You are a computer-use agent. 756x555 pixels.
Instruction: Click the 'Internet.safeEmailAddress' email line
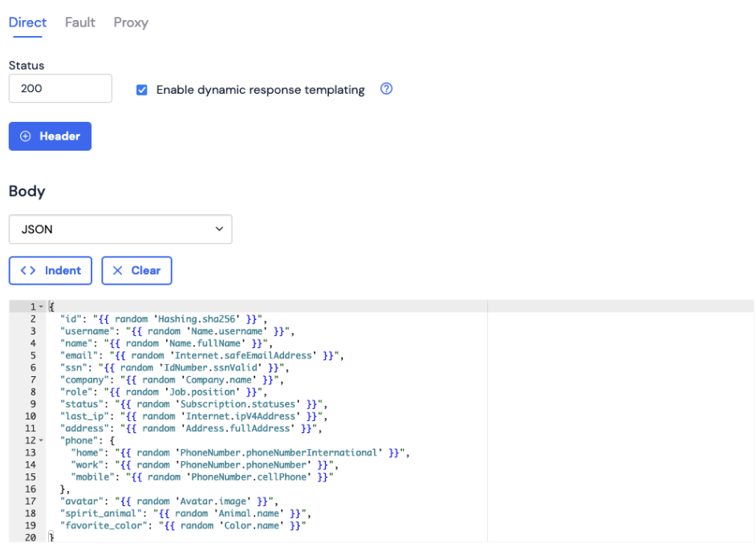201,355
